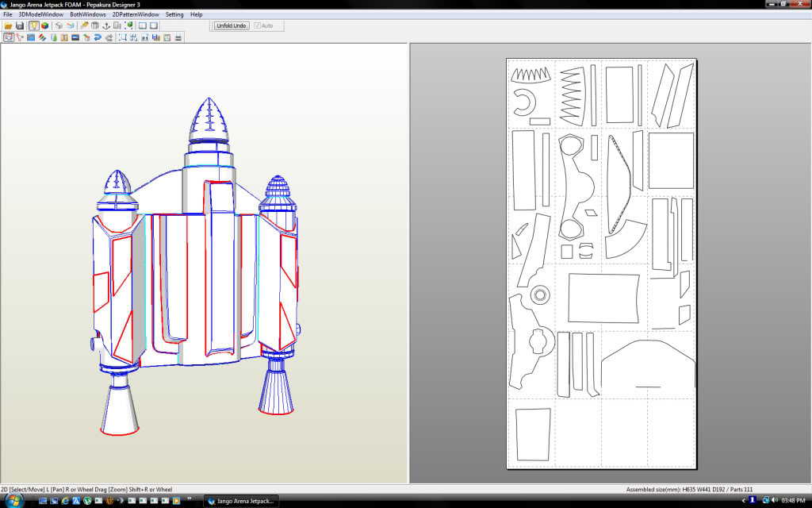Click the beige page settings icon
This screenshot has width=812, height=508.
pyautogui.click(x=167, y=37)
